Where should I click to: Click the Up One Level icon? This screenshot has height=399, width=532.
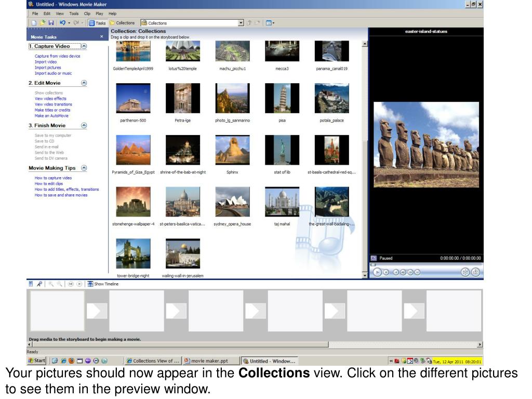(249, 23)
